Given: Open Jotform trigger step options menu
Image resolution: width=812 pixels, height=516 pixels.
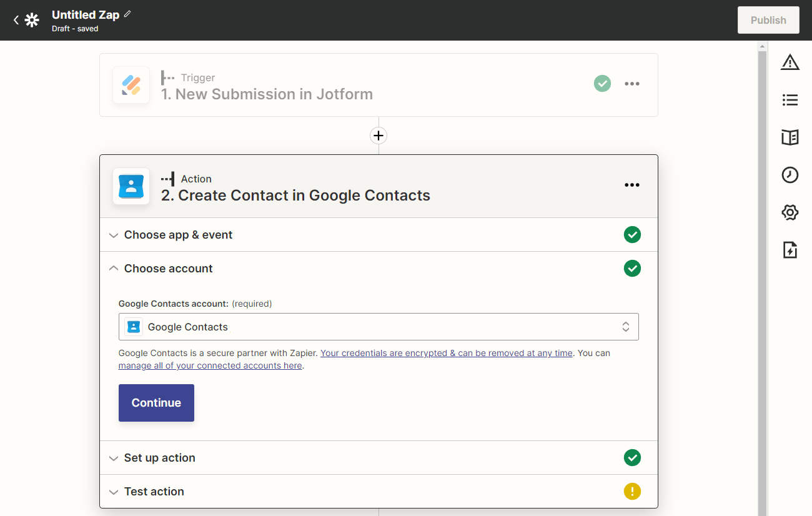Looking at the screenshot, I should pos(632,84).
